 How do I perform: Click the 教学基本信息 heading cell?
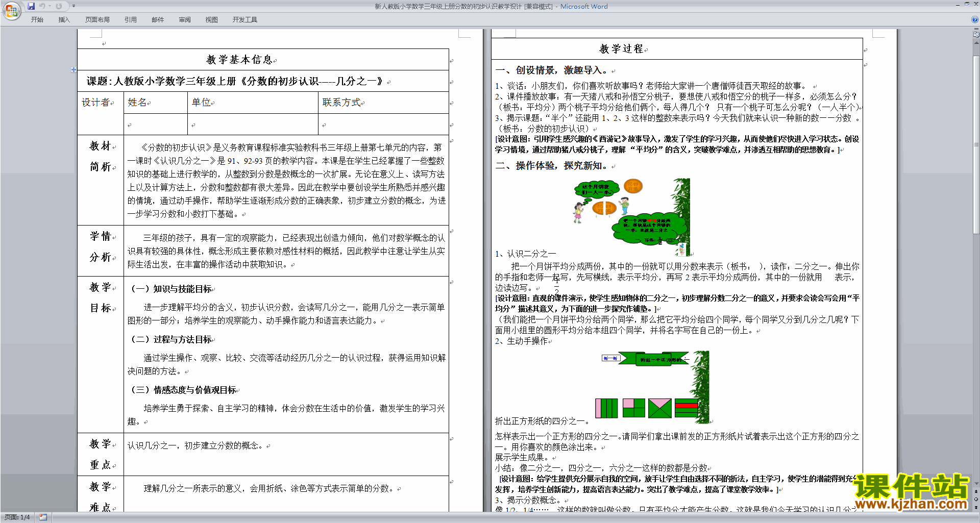(x=263, y=60)
